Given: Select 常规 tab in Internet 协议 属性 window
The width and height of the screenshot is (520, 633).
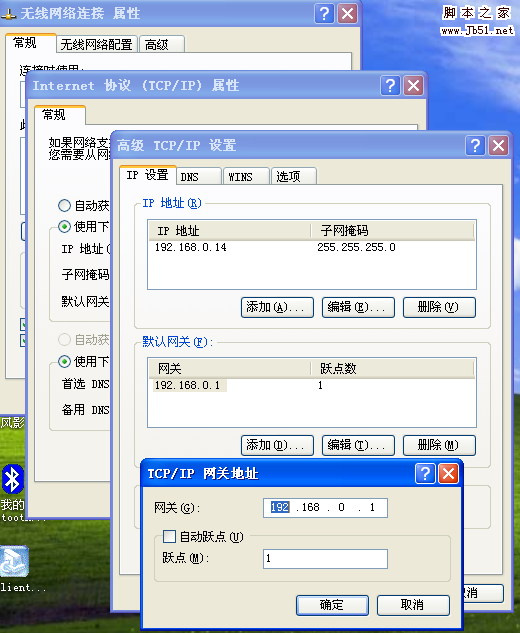Looking at the screenshot, I should (60, 115).
